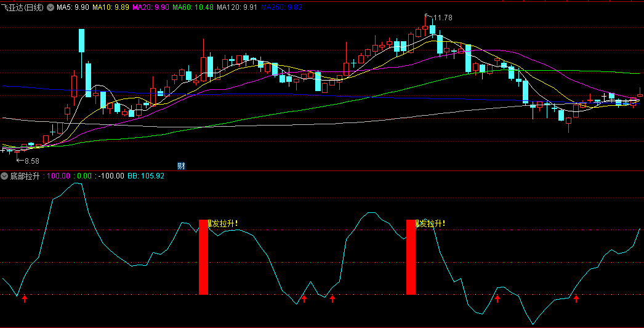Click the first red signal bar
Image resolution: width=644 pixels, height=328 pixels.
pyautogui.click(x=203, y=257)
